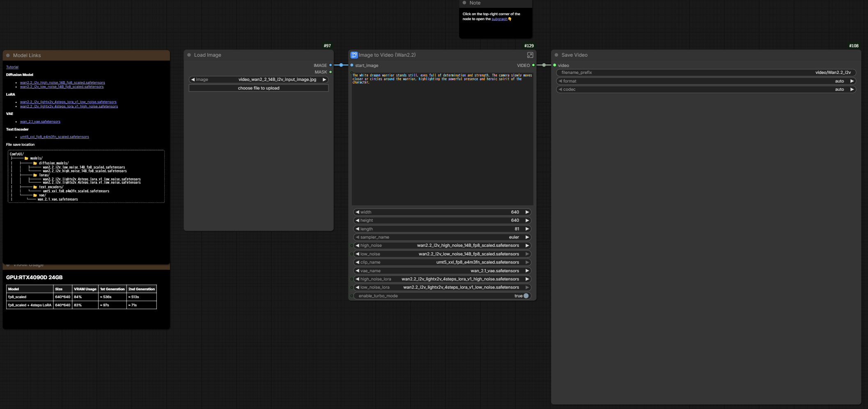Click the IMAGE output port on Load Image
The image size is (868, 409).
point(331,65)
